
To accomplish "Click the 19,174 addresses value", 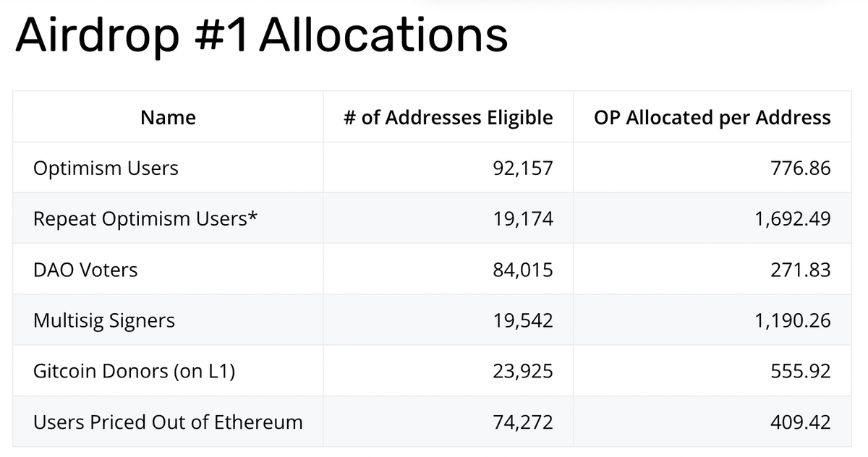I will pyautogui.click(x=523, y=219).
